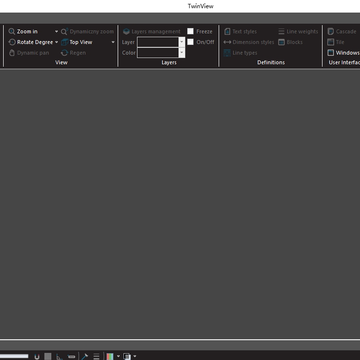The width and height of the screenshot is (360, 360).
Task: Click the three-lines line weight icon in status bar
Action: tap(96, 356)
